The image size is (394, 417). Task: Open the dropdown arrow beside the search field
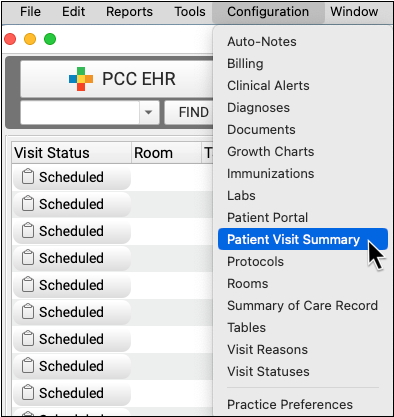pos(149,112)
